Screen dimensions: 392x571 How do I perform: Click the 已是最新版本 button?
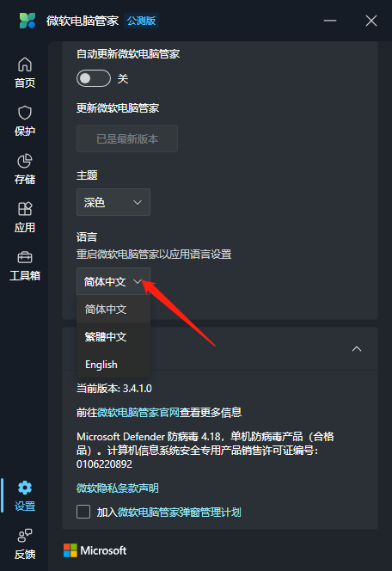127,138
